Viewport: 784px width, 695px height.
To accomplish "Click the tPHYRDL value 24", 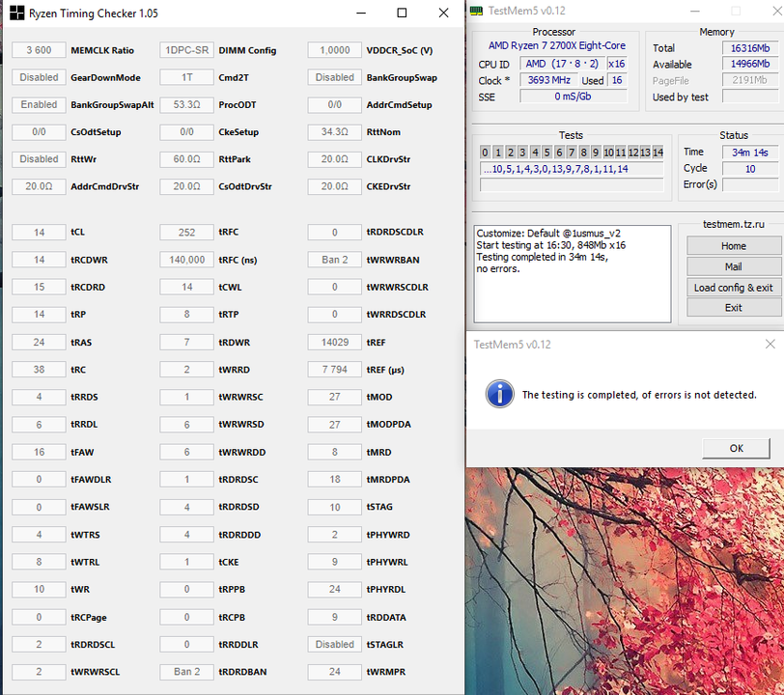I will 335,589.
